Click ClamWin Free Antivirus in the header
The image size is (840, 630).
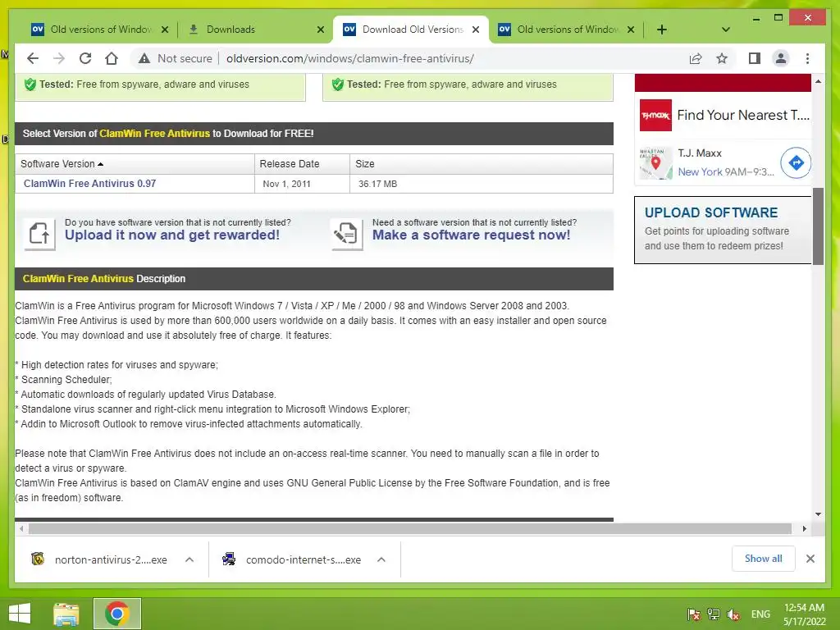154,134
